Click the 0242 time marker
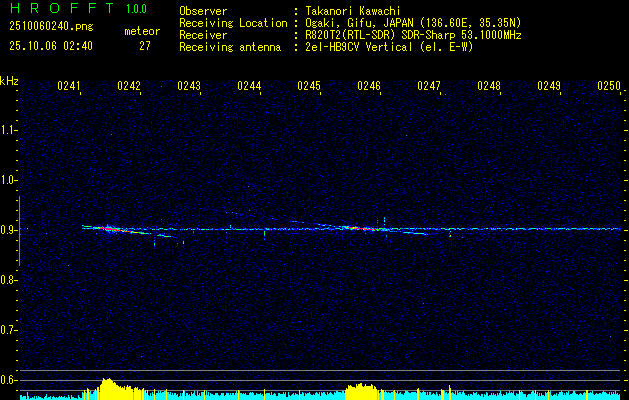Viewport: 629px width, 400px height. coord(129,86)
